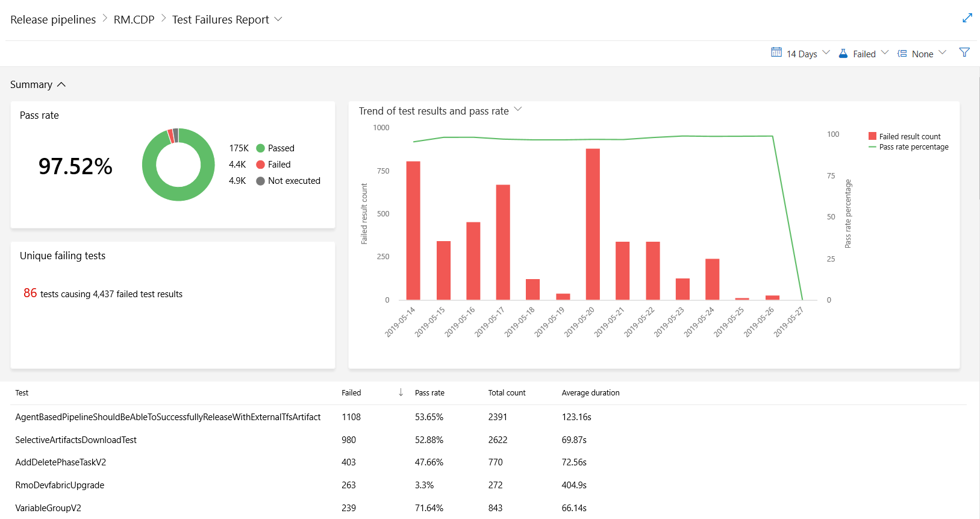Expand the Trend of test results chart selector
Image resolution: width=980 pixels, height=519 pixels.
click(x=517, y=110)
